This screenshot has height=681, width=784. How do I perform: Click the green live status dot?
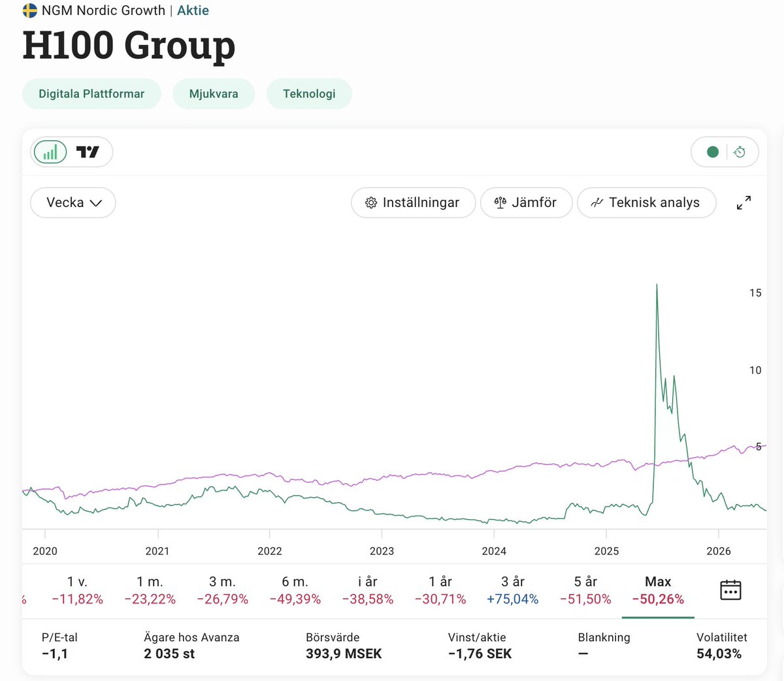[713, 152]
